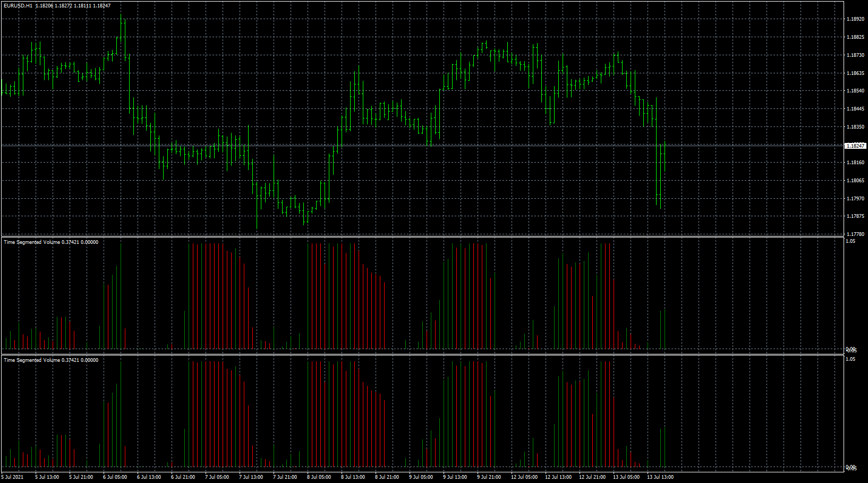Click the 12 Jul 13:00 time label
The image size is (868, 483).
(x=558, y=477)
